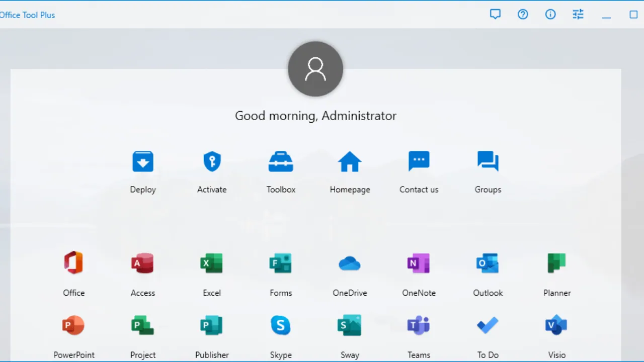644x362 pixels.
Task: Maximize the Office Tool Plus window
Action: pos(634,15)
